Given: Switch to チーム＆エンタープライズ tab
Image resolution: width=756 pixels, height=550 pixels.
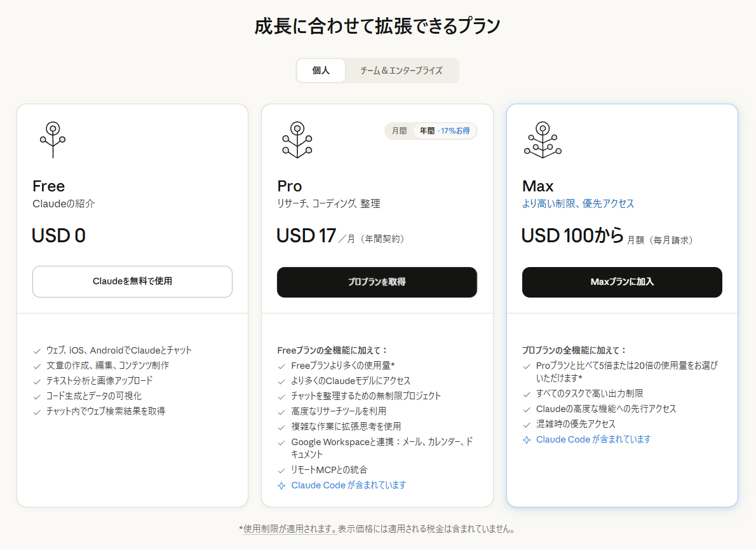Looking at the screenshot, I should coord(401,71).
